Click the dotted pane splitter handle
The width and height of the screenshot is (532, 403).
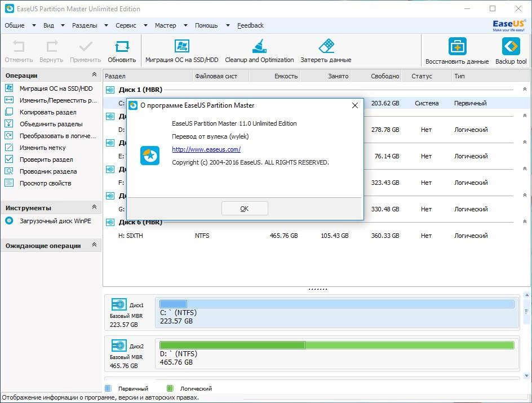[318, 289]
